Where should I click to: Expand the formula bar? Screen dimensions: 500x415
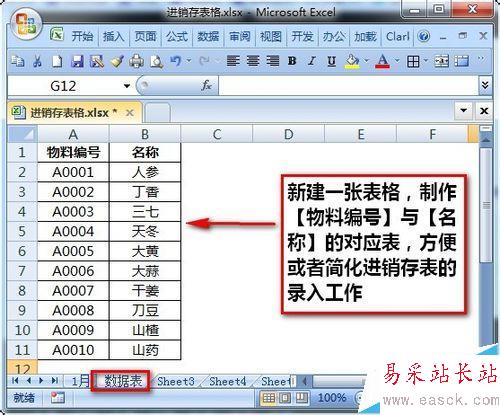coord(485,85)
